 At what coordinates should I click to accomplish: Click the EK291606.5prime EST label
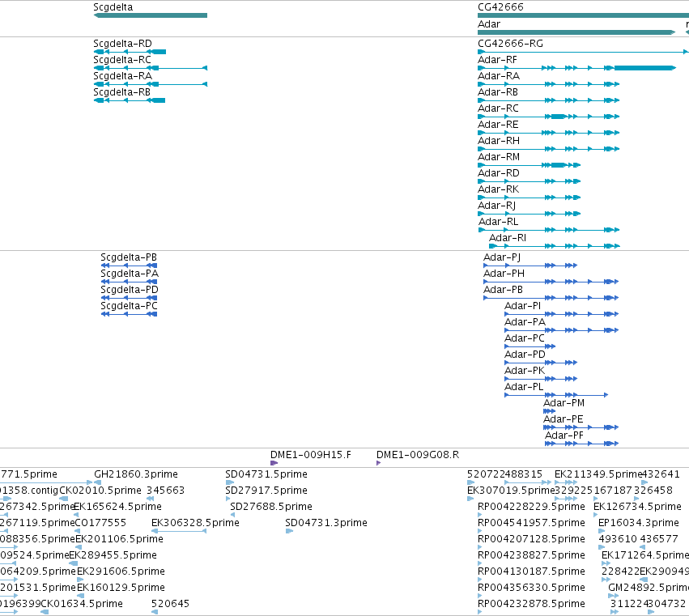121,572
